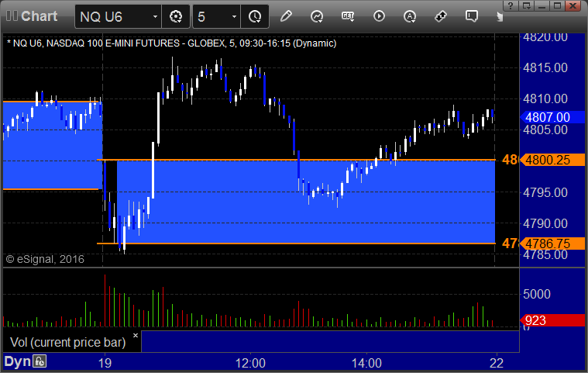
Task: Open the alerts circled-A icon menu
Action: (x=410, y=16)
